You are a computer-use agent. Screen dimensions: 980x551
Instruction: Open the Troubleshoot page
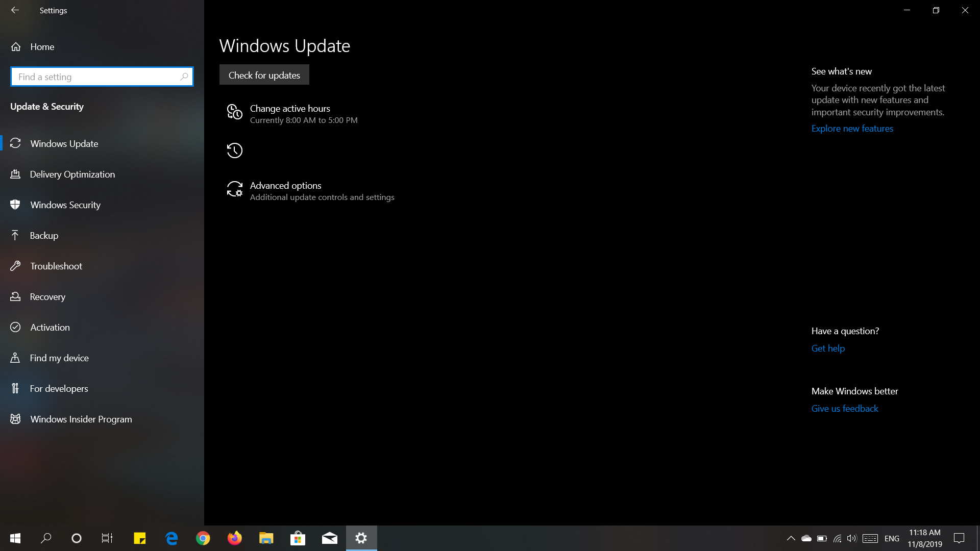coord(102,266)
